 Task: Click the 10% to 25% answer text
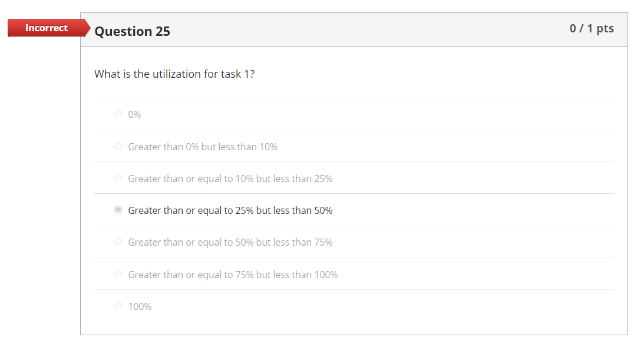230,177
